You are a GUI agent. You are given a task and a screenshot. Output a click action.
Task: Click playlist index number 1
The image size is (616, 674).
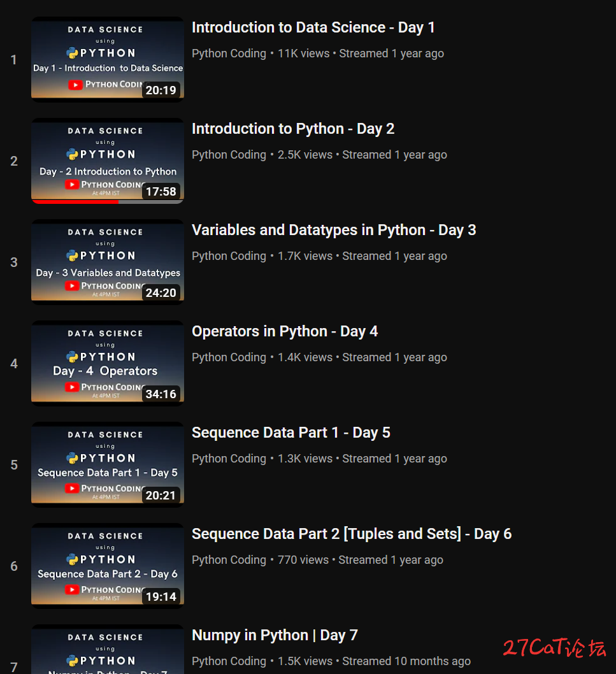coord(14,60)
